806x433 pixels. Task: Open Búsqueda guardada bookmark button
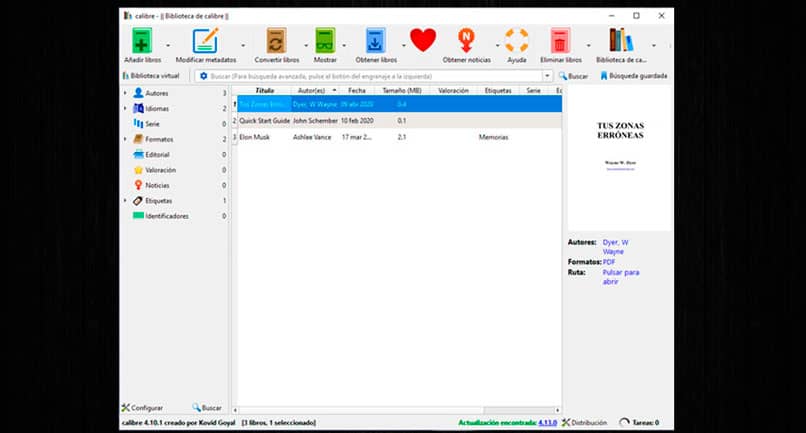pos(634,76)
